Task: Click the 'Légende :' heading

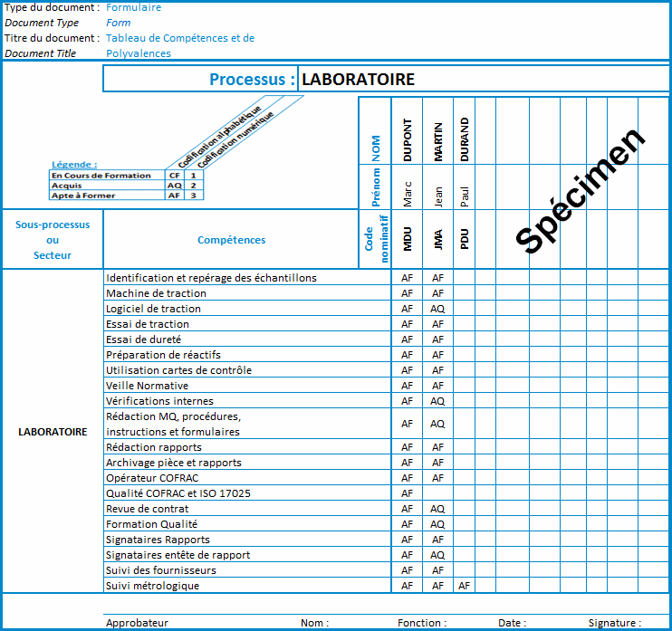Action: (x=74, y=165)
